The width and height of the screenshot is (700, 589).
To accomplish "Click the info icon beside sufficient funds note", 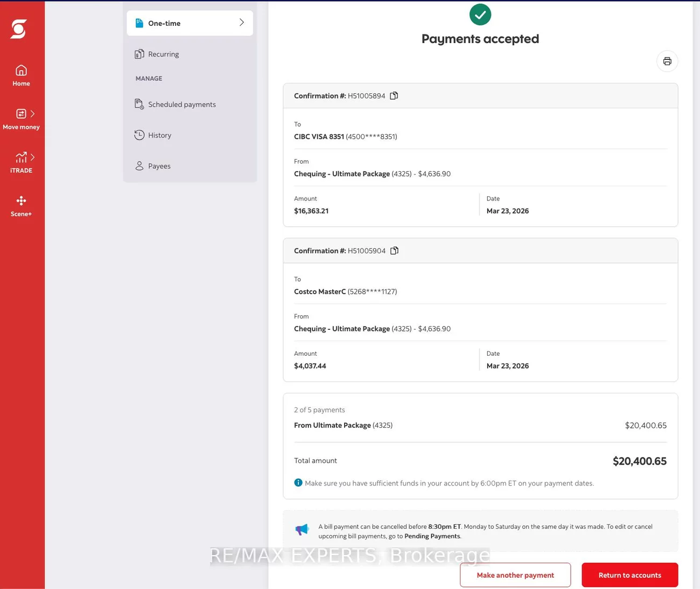I will tap(298, 483).
